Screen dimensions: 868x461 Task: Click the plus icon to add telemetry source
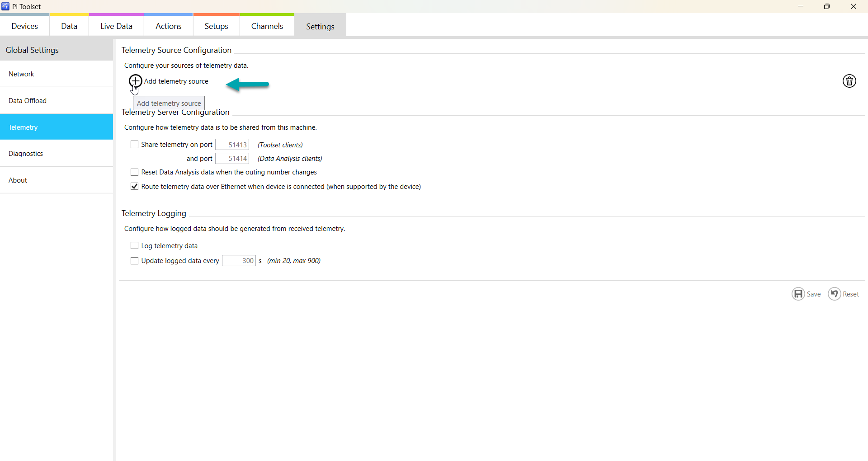135,81
